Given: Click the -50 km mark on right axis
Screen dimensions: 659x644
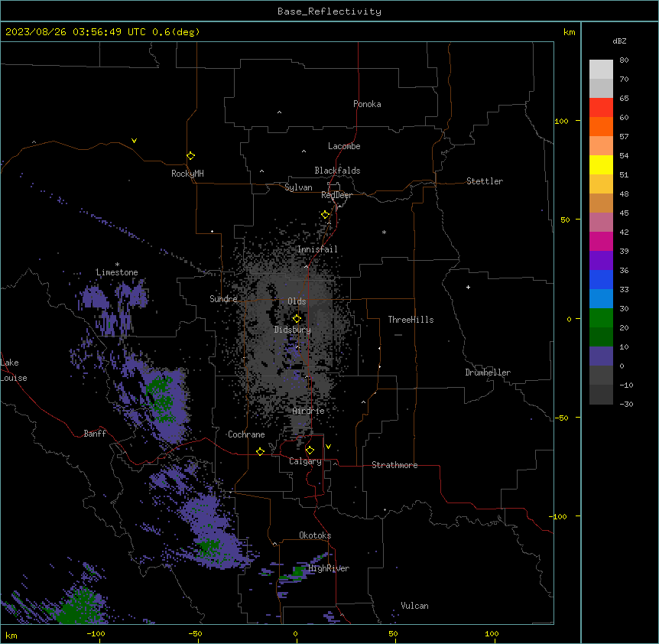Looking at the screenshot, I should (x=561, y=418).
